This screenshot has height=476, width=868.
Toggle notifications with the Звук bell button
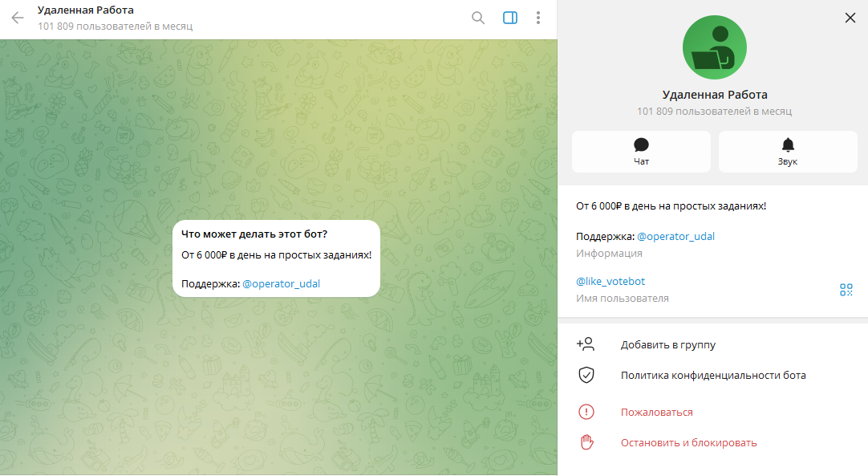pos(788,152)
